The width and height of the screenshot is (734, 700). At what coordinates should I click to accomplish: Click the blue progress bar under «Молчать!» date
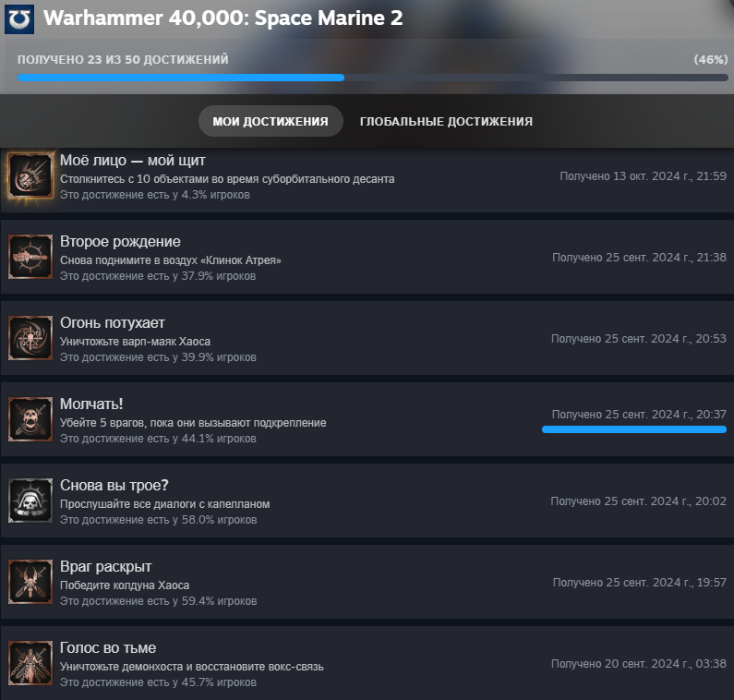[634, 429]
